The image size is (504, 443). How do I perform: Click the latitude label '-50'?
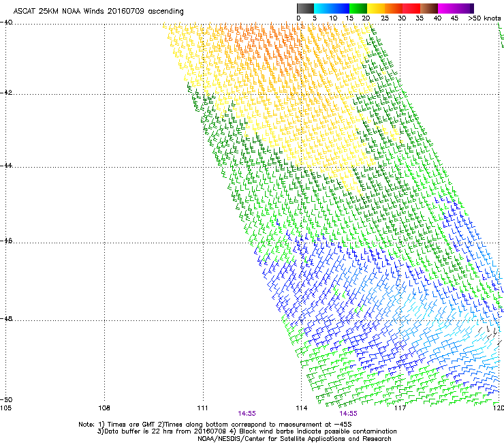pos(6,400)
